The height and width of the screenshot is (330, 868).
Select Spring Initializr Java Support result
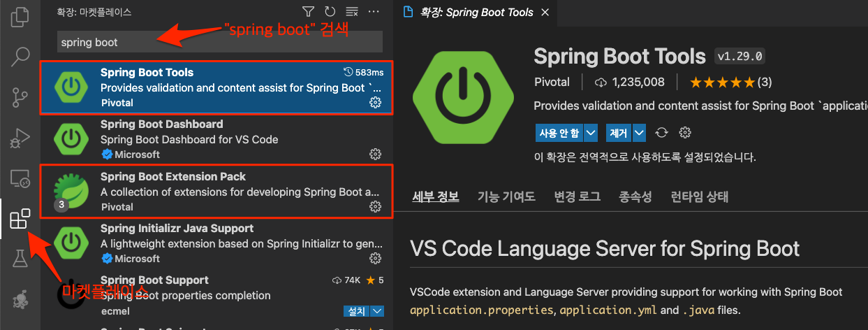(x=216, y=243)
